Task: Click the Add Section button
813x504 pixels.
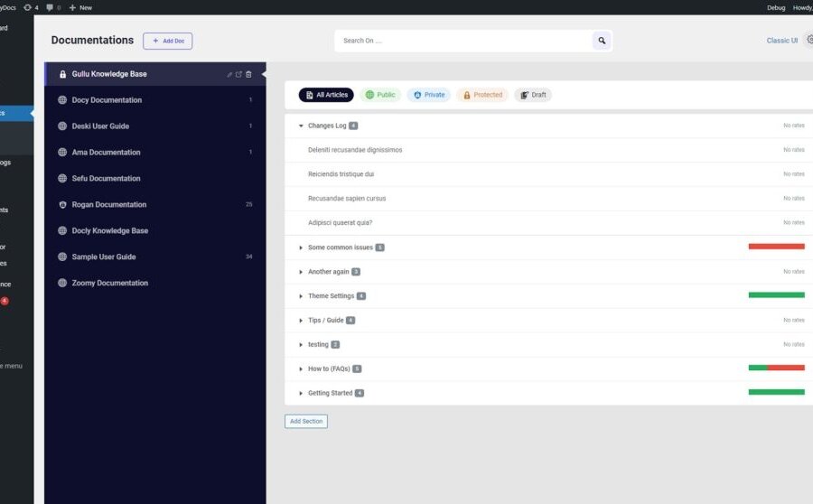Action: click(306, 421)
